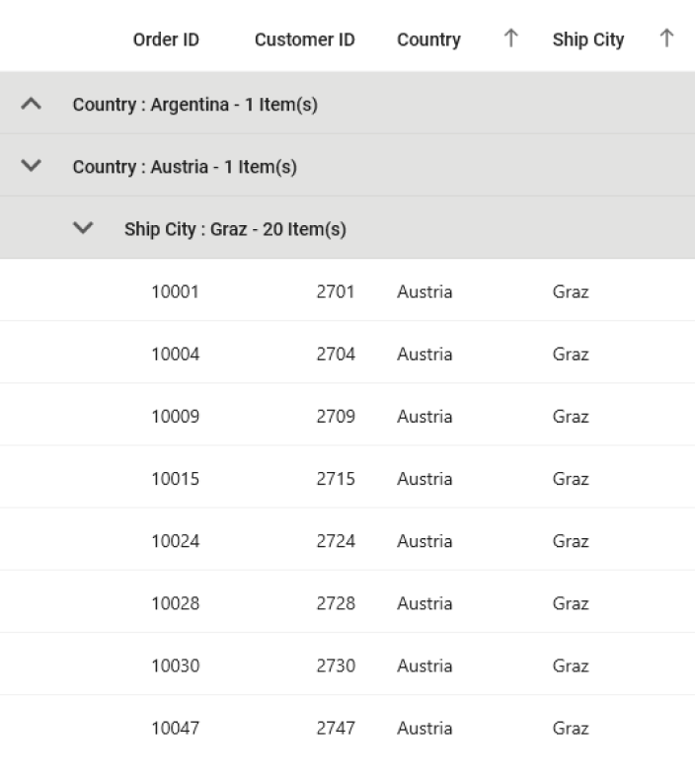Click Customer ID 2724 cell
Screen dimensions: 695x784
[x=336, y=540]
